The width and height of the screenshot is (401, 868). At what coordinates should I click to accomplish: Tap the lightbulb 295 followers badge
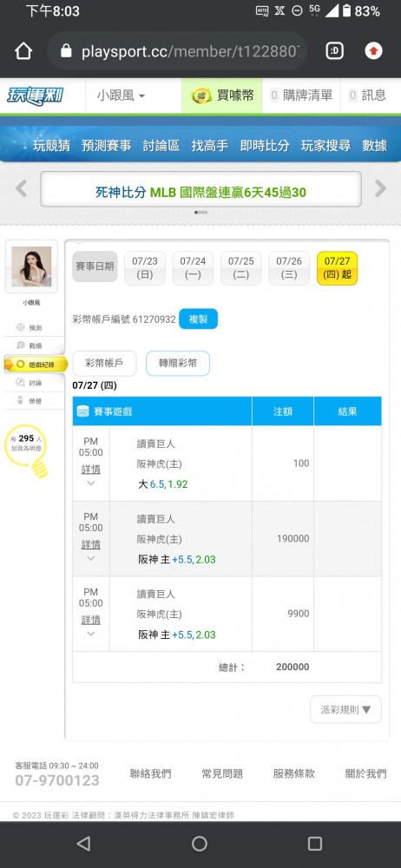click(27, 449)
